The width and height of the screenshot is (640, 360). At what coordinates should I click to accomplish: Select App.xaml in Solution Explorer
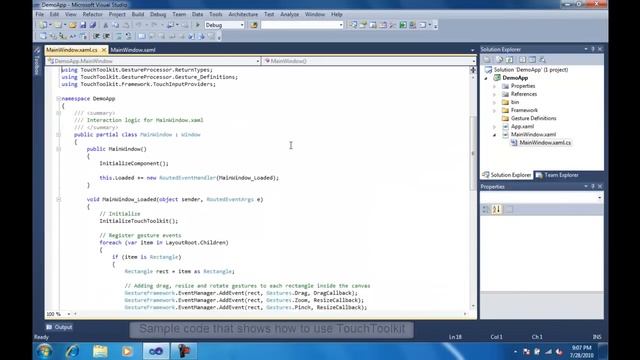[522, 127]
